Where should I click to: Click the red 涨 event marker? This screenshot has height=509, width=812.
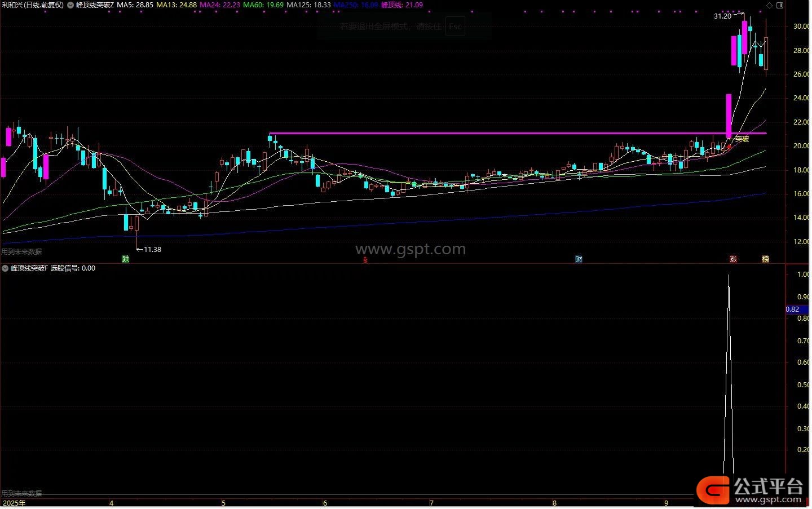point(733,259)
